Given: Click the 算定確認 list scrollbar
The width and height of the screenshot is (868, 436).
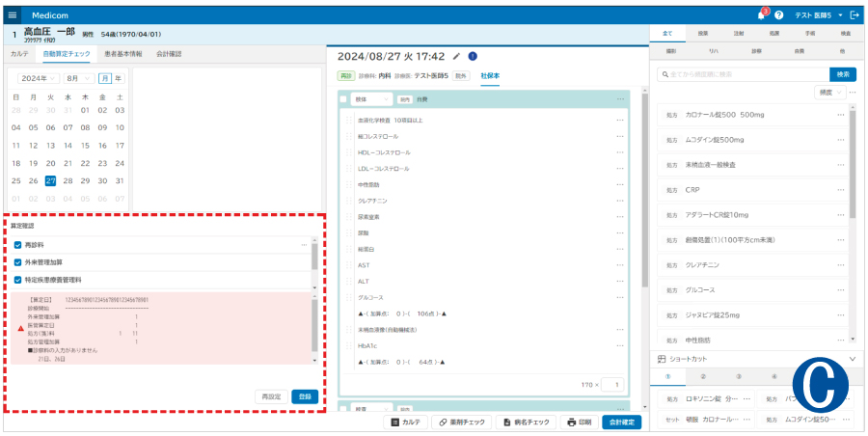Looking at the screenshot, I should 314,257.
